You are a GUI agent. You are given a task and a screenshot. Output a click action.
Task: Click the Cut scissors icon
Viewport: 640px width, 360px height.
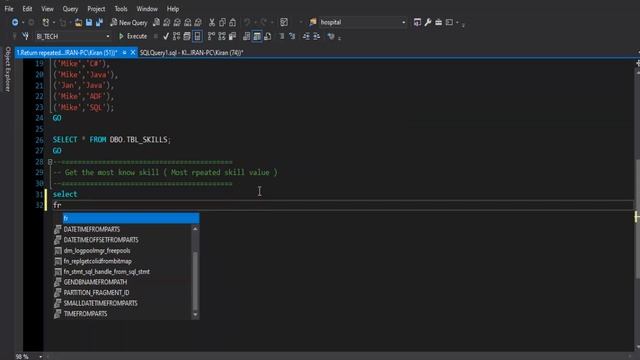click(x=212, y=22)
